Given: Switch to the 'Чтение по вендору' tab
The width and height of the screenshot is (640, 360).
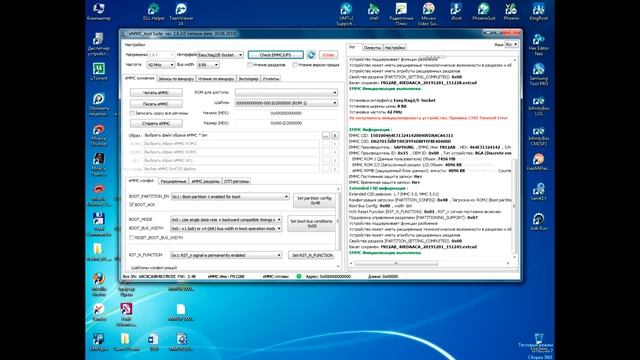Looking at the screenshot, I should point(216,79).
